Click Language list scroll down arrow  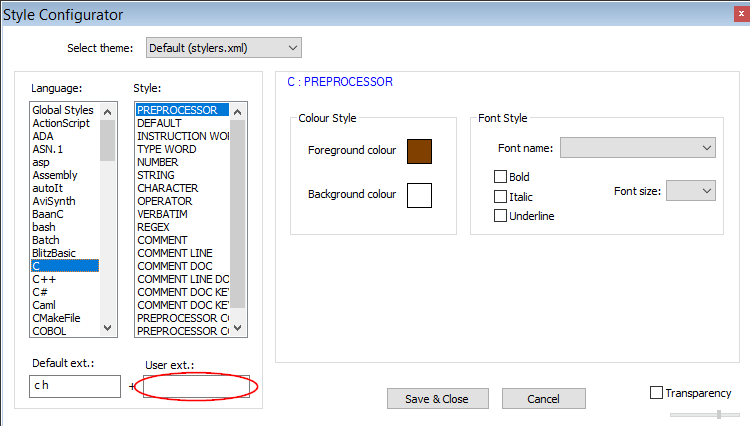click(108, 328)
